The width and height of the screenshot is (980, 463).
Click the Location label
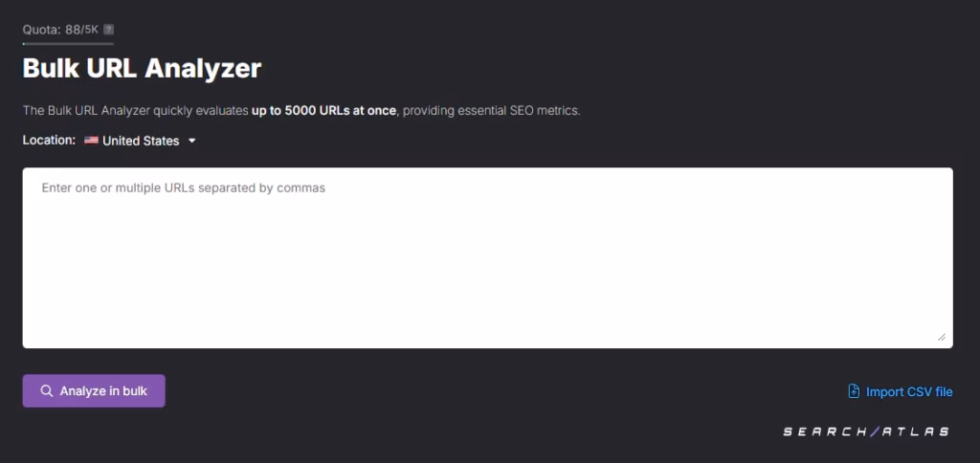pyautogui.click(x=49, y=140)
